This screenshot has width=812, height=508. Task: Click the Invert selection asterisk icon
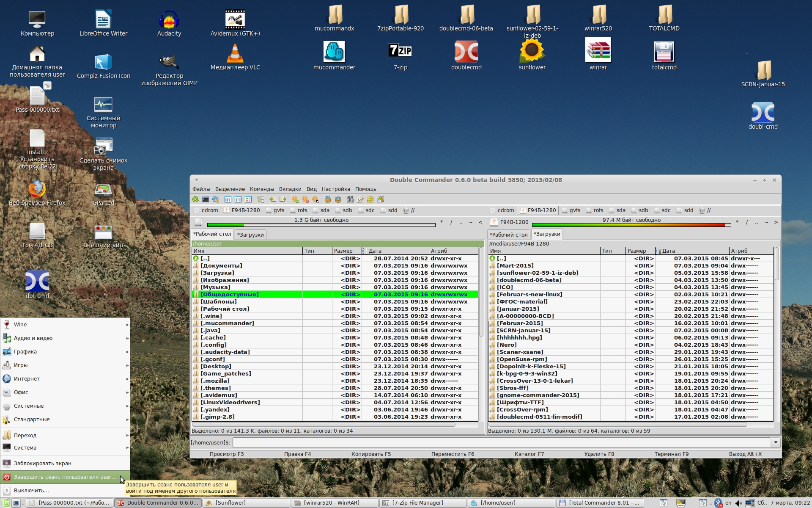[x=315, y=199]
